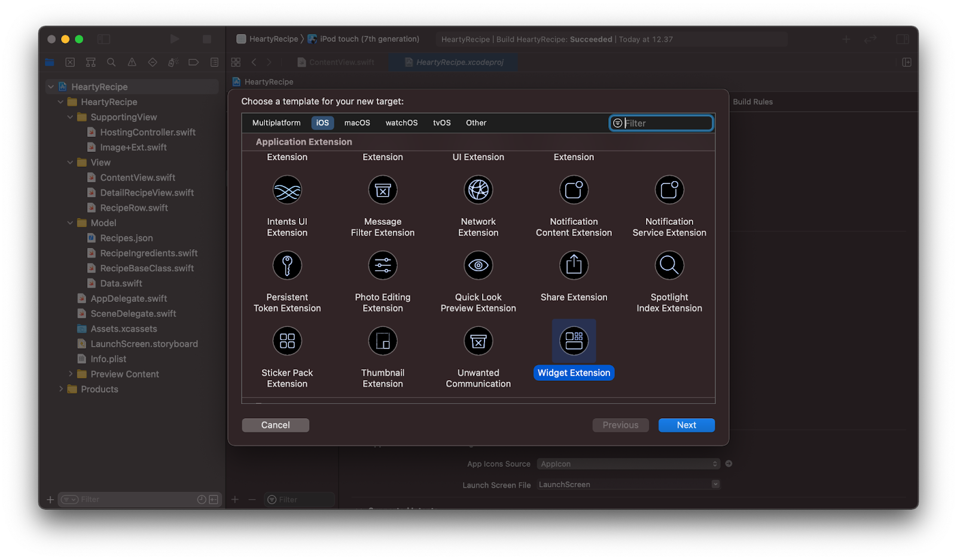Image resolution: width=957 pixels, height=560 pixels.
Task: Open the Source Control navigator
Action: click(70, 62)
